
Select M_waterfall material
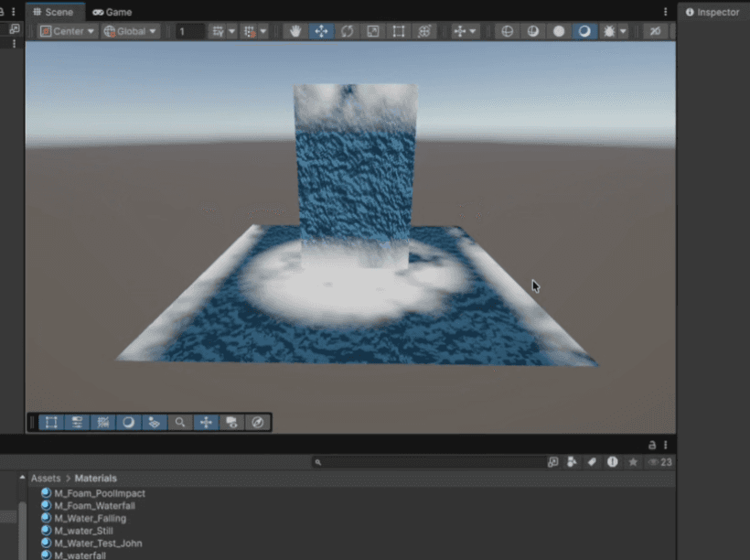click(74, 555)
